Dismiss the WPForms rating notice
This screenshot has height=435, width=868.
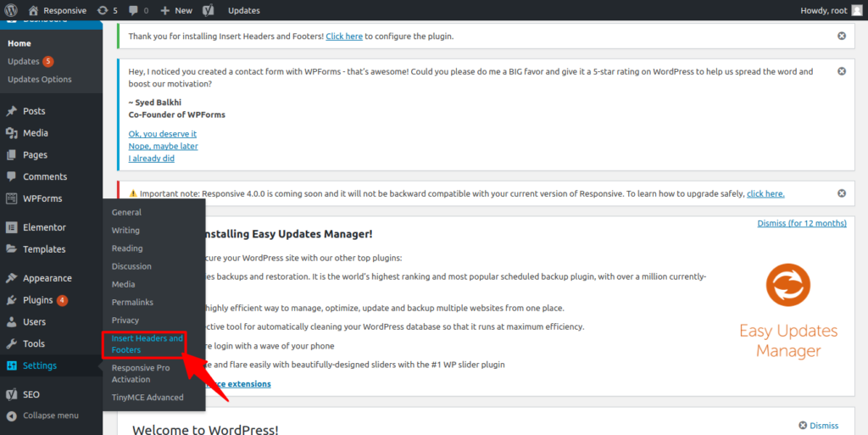[x=842, y=71]
